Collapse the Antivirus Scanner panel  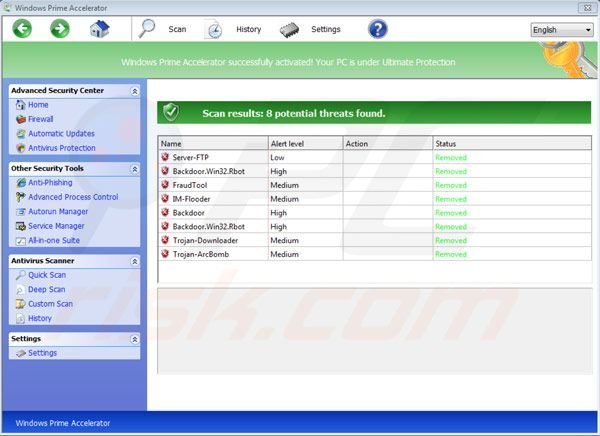click(135, 261)
